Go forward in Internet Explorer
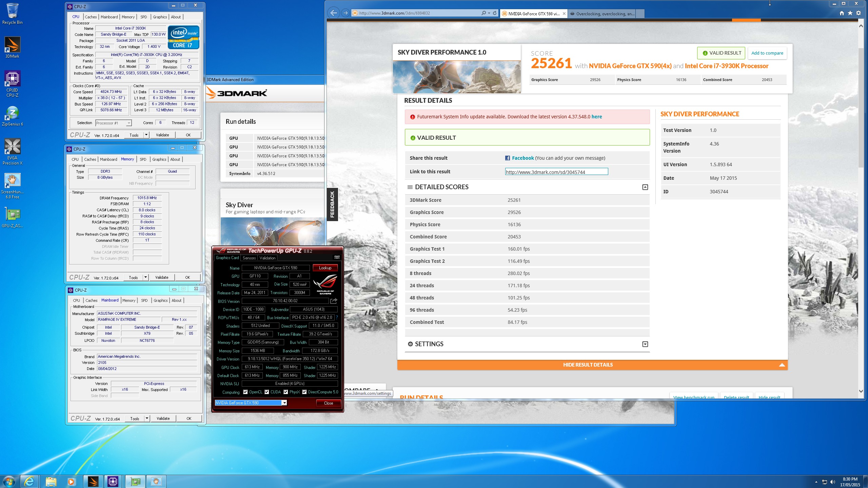868x488 pixels. pos(345,13)
